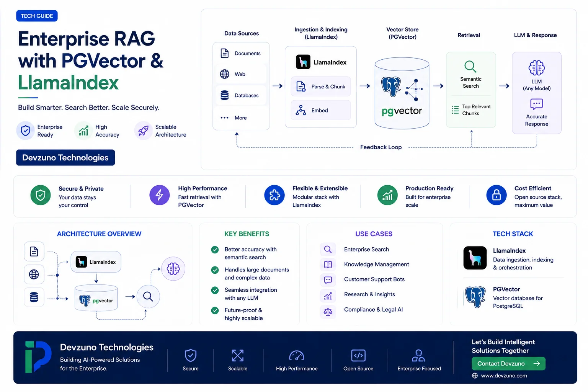This screenshot has width=588, height=392.
Task: Click the checkmark beside Better accuracy with semantic search
Action: 215,250
